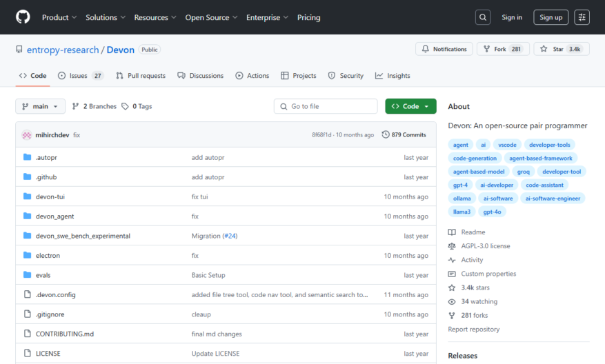Viewport: 605px width, 364px height.
Task: Open the green Code dropdown button
Action: (410, 106)
